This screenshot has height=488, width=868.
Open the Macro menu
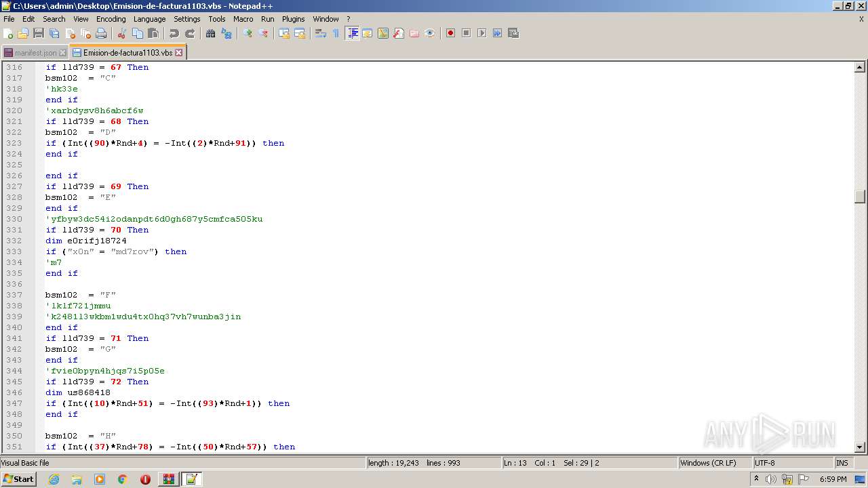[243, 19]
